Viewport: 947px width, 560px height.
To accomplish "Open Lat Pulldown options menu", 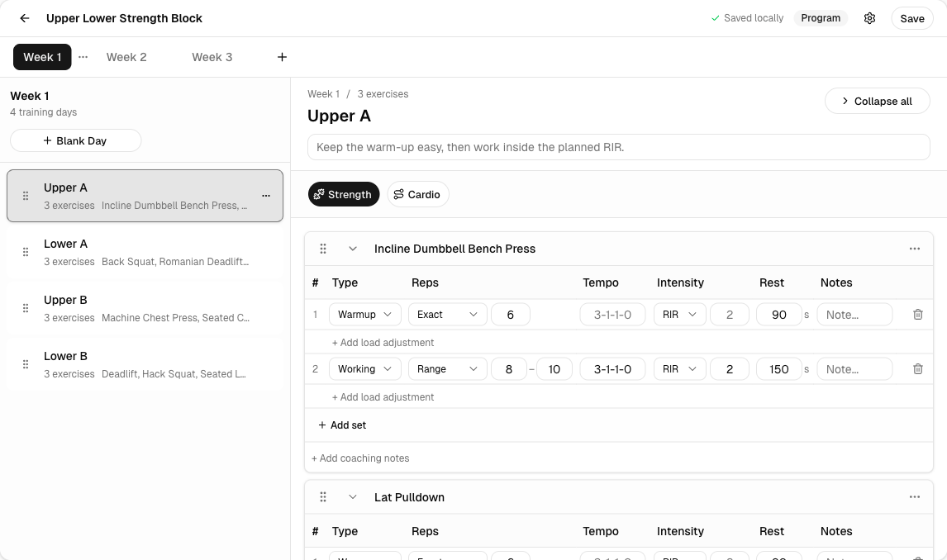I will [x=915, y=497].
